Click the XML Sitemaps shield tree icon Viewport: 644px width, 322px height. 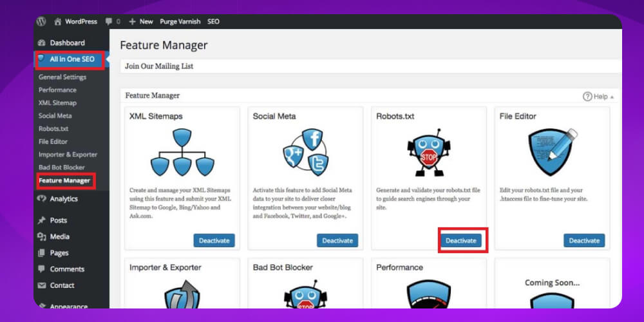(x=182, y=153)
